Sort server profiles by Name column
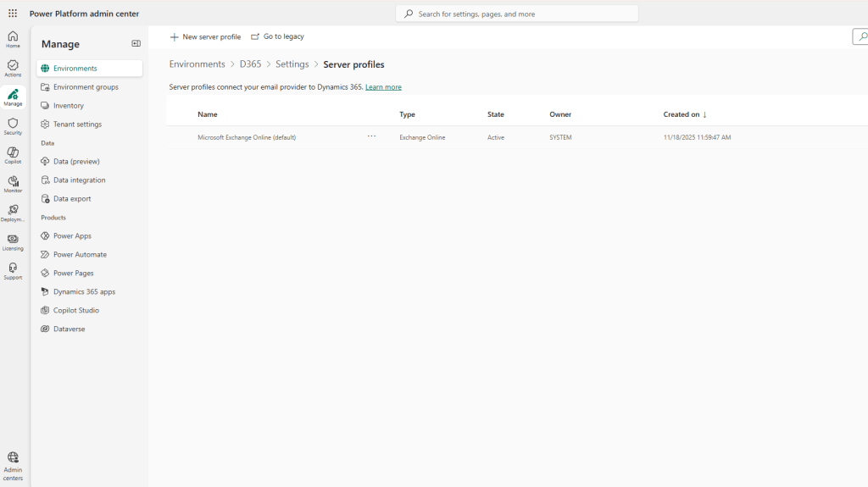868x487 pixels. tap(208, 114)
